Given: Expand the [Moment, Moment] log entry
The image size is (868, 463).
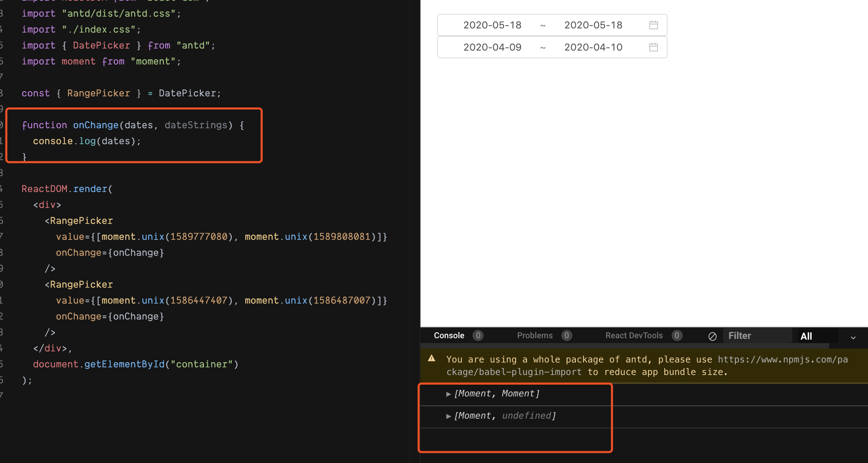Looking at the screenshot, I should (449, 394).
